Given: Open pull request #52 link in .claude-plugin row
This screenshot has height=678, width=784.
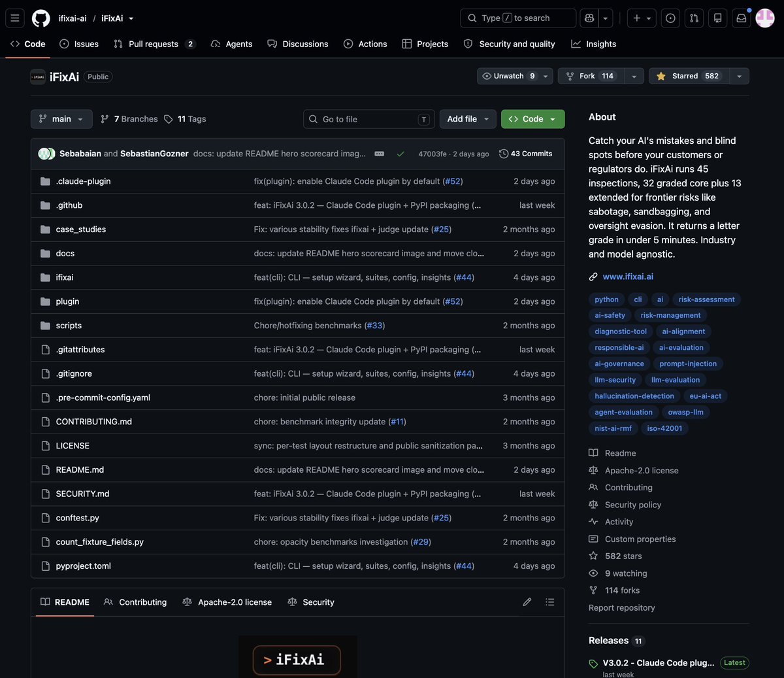Looking at the screenshot, I should pyautogui.click(x=453, y=181).
